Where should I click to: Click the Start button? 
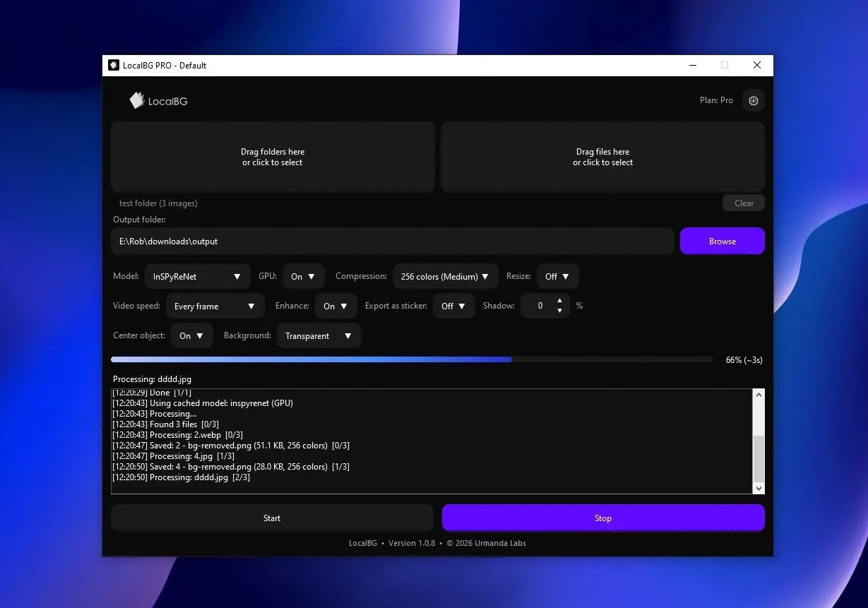(272, 518)
